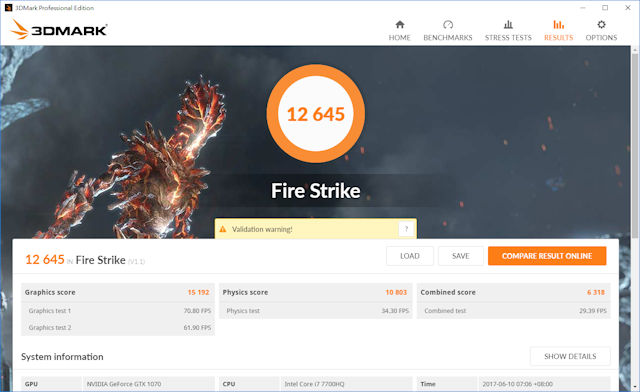Click the Physics score label
Viewport: 640px width, 392px height.
click(x=245, y=292)
